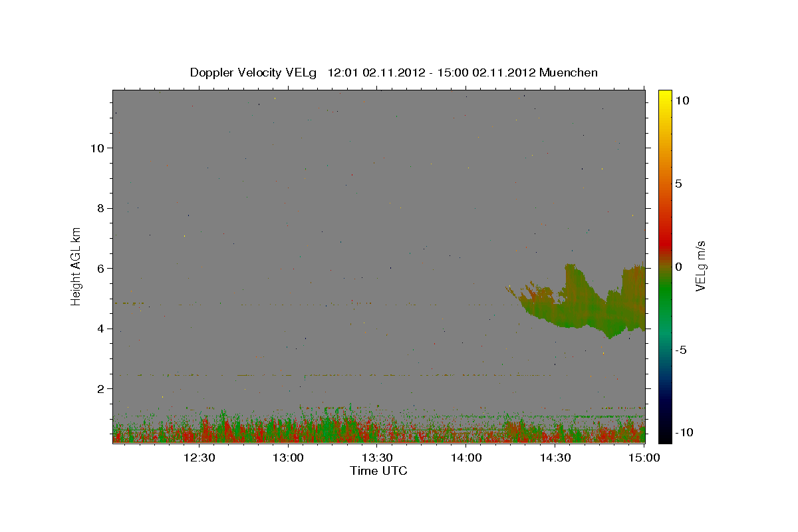The image size is (798, 532).
Task: Click the 13:00 time tick label
Action: click(289, 458)
